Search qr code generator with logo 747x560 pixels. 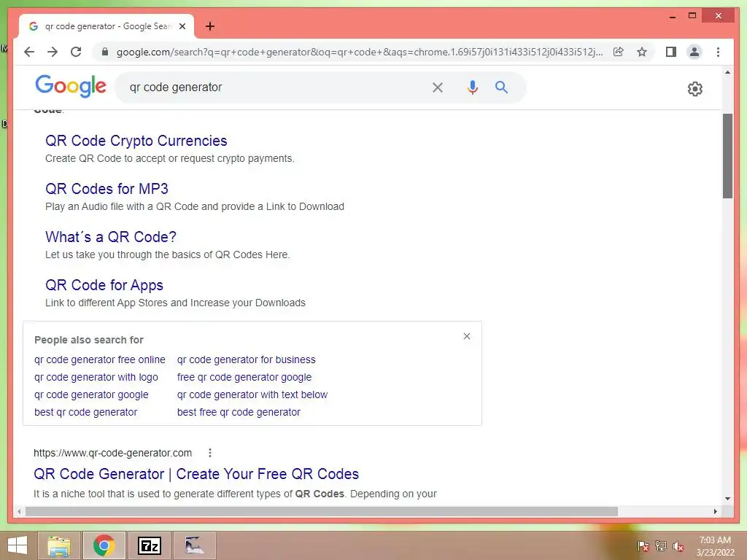point(96,377)
